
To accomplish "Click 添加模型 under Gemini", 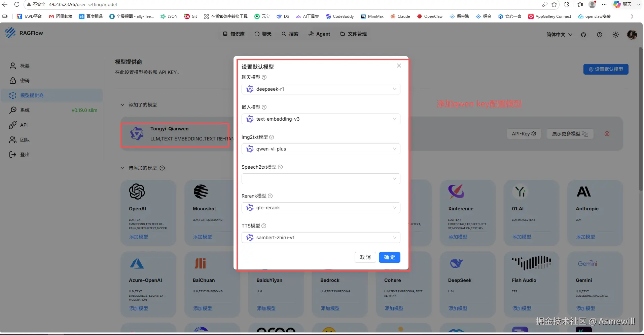I will click(585, 308).
